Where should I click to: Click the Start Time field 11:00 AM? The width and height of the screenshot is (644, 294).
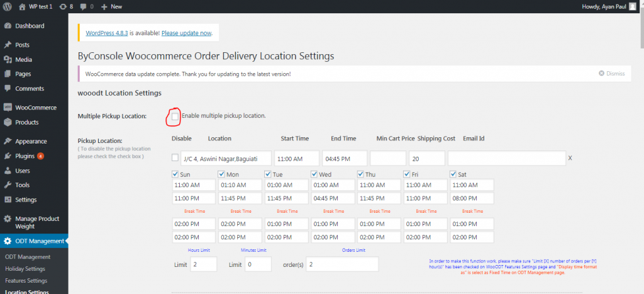tap(297, 158)
